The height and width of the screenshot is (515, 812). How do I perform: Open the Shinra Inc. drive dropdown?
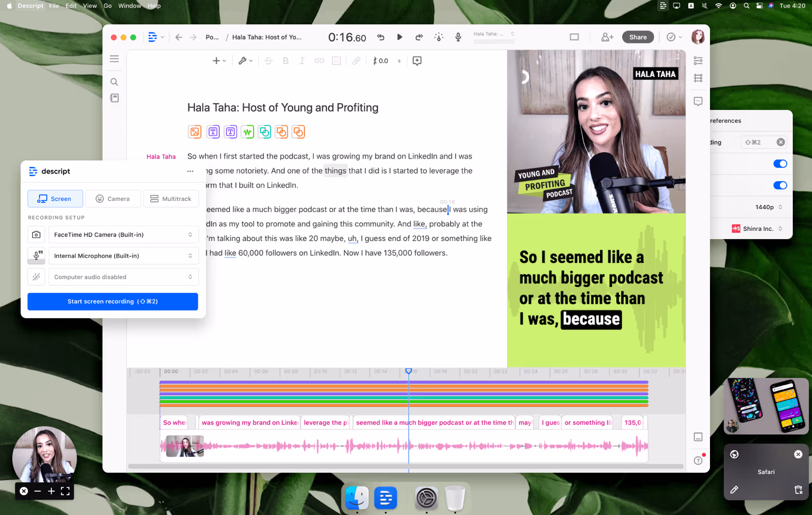[x=757, y=229]
